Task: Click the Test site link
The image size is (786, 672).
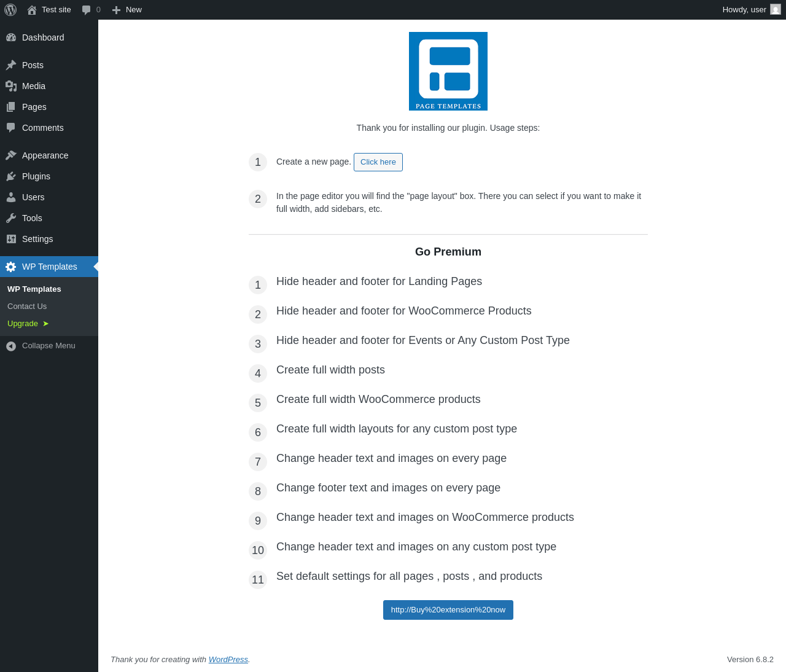Action: click(x=56, y=10)
